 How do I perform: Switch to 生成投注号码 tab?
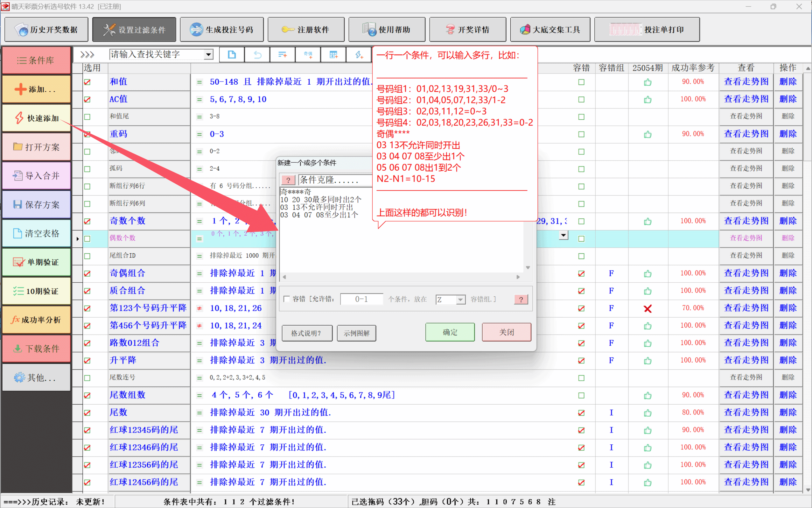click(x=222, y=30)
